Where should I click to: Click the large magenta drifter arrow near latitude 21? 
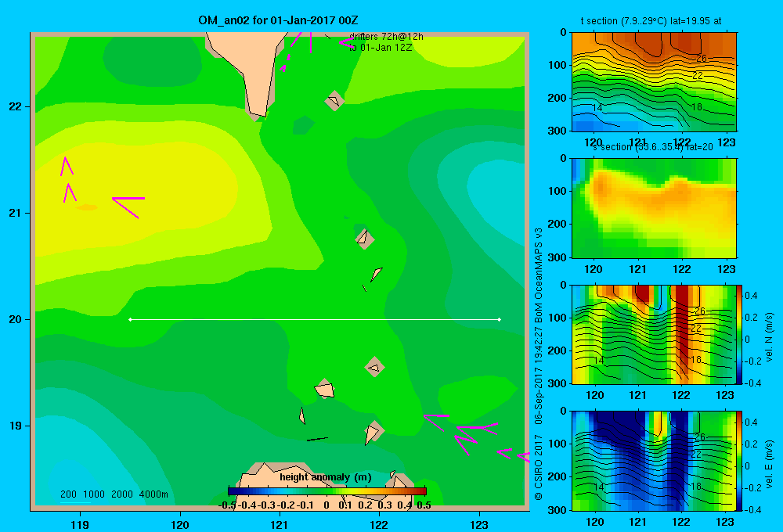[128, 207]
